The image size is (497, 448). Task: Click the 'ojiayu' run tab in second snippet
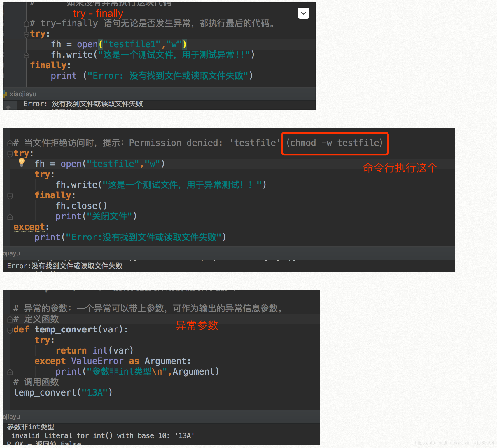11,253
